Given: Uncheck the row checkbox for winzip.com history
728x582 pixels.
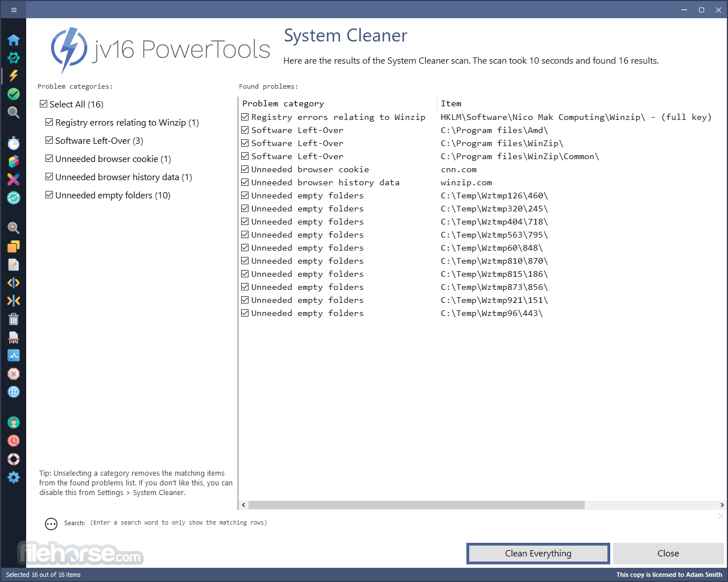Looking at the screenshot, I should click(245, 182).
